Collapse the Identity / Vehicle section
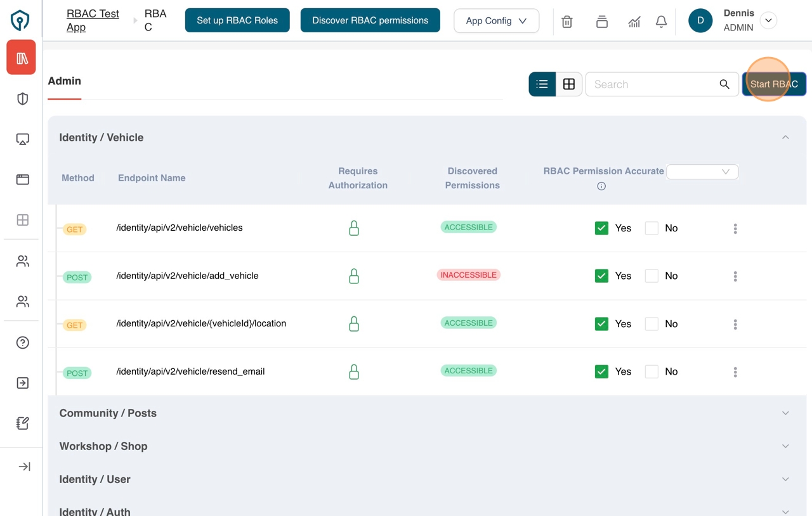The width and height of the screenshot is (812, 516). click(785, 138)
